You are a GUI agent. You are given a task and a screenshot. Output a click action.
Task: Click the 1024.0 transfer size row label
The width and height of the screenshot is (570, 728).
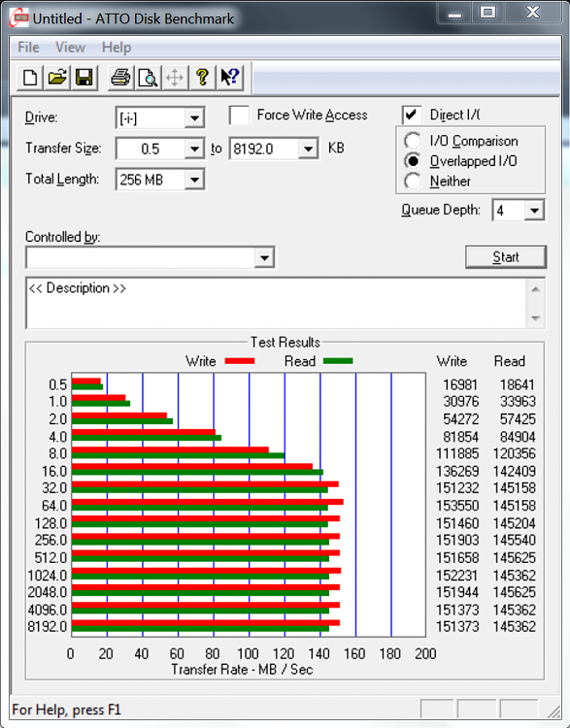coord(48,576)
